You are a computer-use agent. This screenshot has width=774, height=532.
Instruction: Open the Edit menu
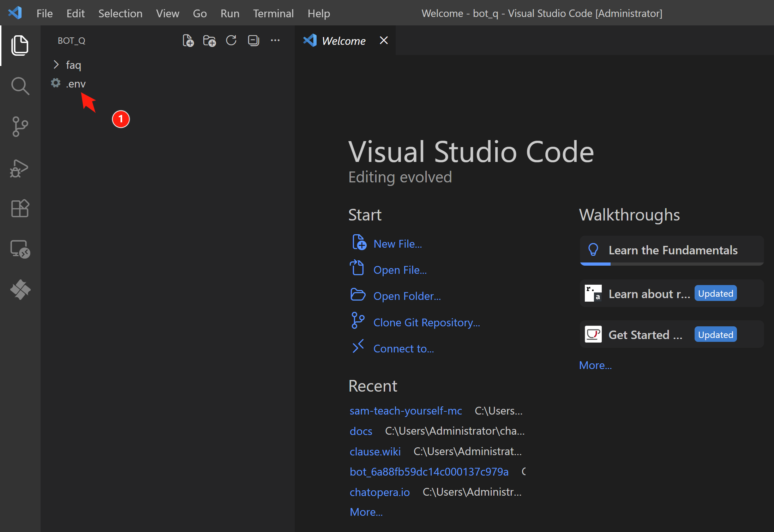pos(76,13)
